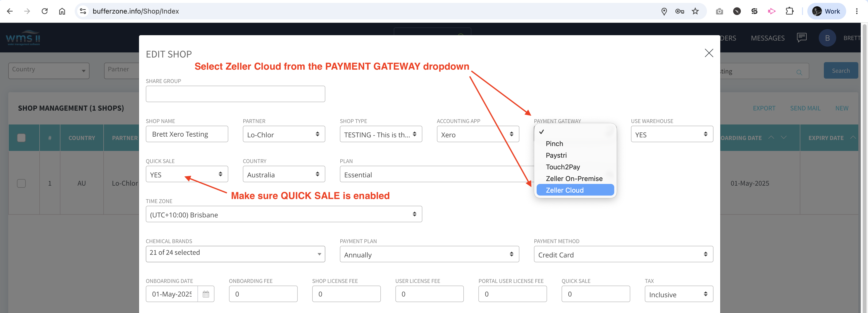Screen dimensions: 868x313
Task: Check the checkbox for shop row 1
Action: point(21,183)
